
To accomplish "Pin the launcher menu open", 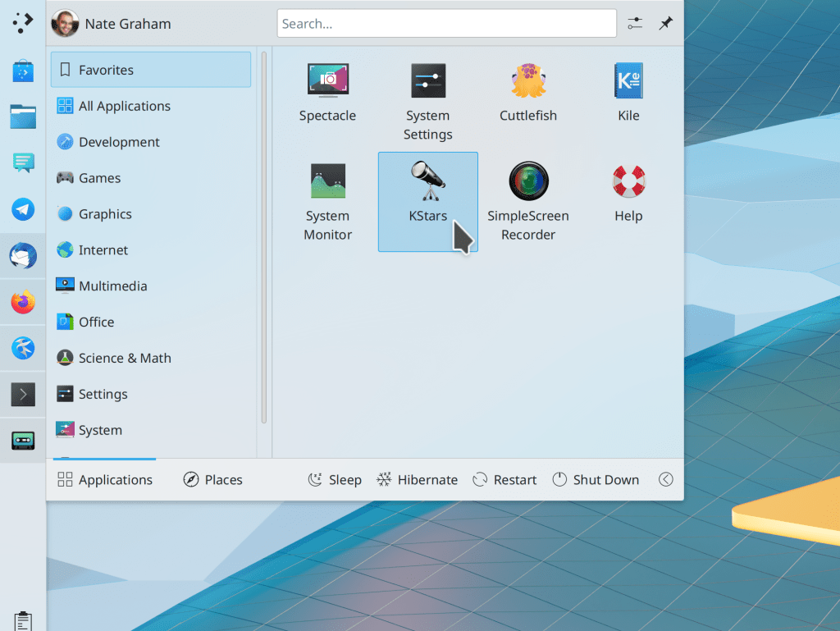I will click(666, 24).
